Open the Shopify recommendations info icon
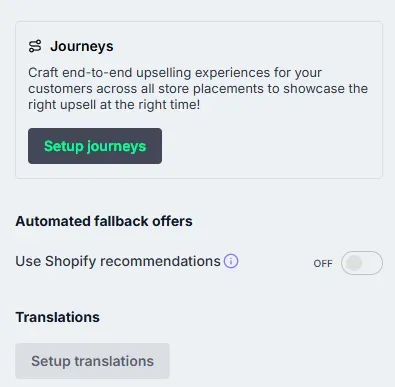Viewport: 395px width, 387px height. click(231, 261)
